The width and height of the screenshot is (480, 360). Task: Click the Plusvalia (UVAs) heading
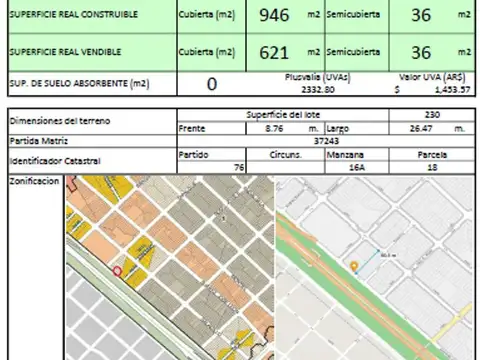317,77
